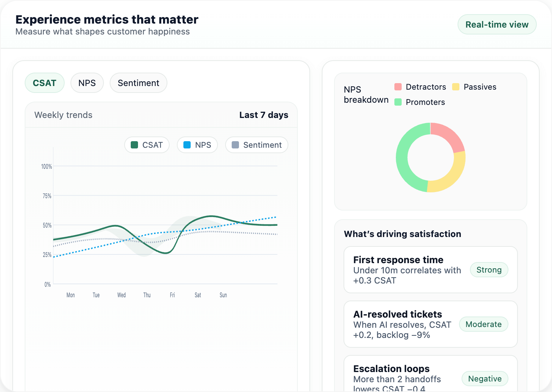
Task: Click the Sentiment gray legend square
Action: [236, 145]
